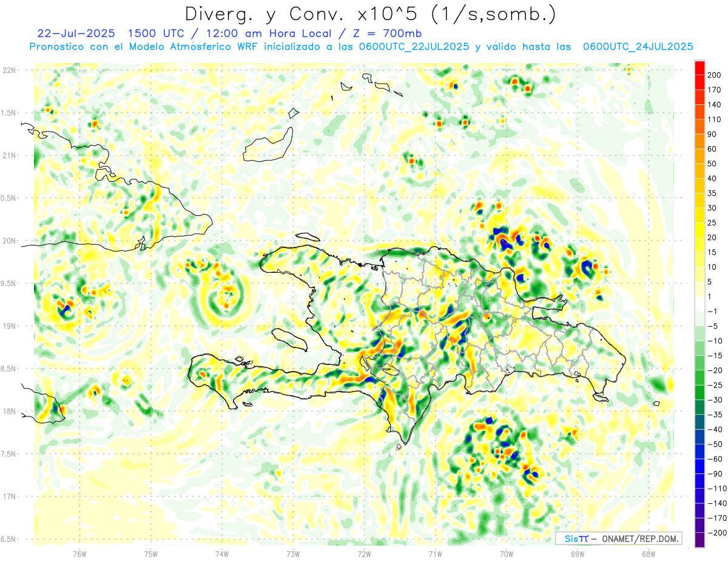The image size is (728, 562).
Task: Click colorbar value 200 at top
Action: (715, 75)
